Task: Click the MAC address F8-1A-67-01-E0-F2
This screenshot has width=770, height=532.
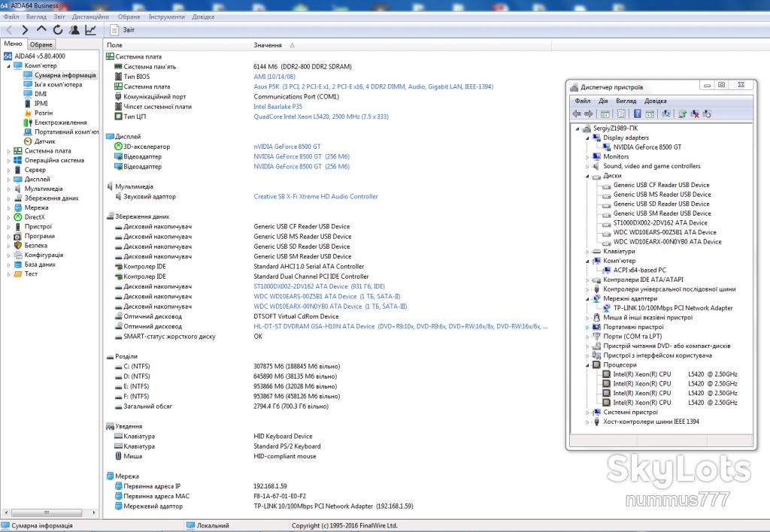Action: point(280,496)
